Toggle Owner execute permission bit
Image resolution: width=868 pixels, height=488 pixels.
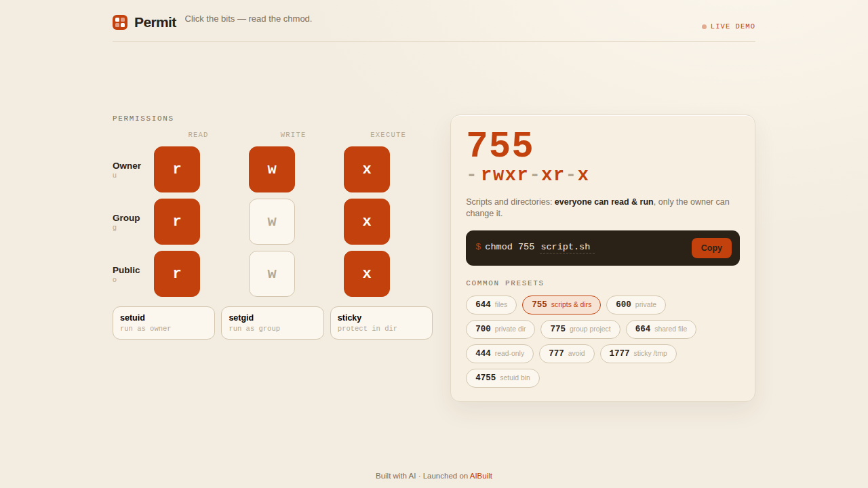(367, 169)
